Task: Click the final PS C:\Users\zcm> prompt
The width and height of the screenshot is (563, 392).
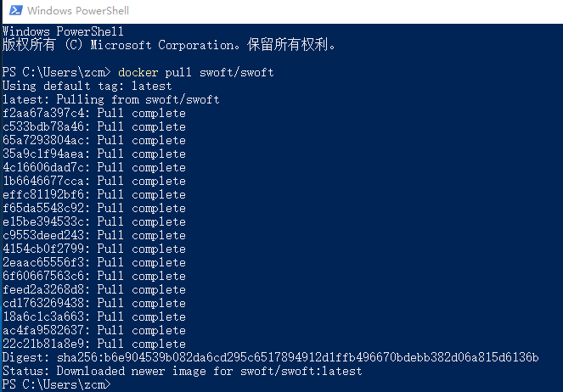Action: (x=57, y=384)
